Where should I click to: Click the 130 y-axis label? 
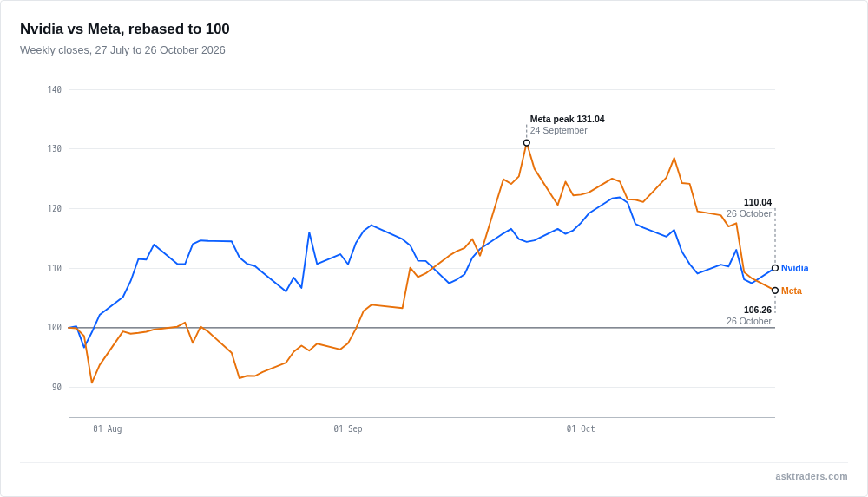pyautogui.click(x=54, y=149)
